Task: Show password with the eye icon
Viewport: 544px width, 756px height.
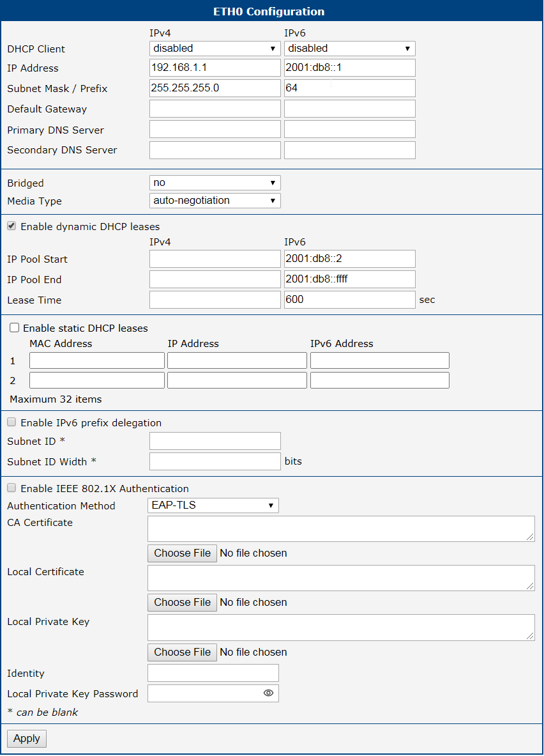Action: tap(268, 693)
